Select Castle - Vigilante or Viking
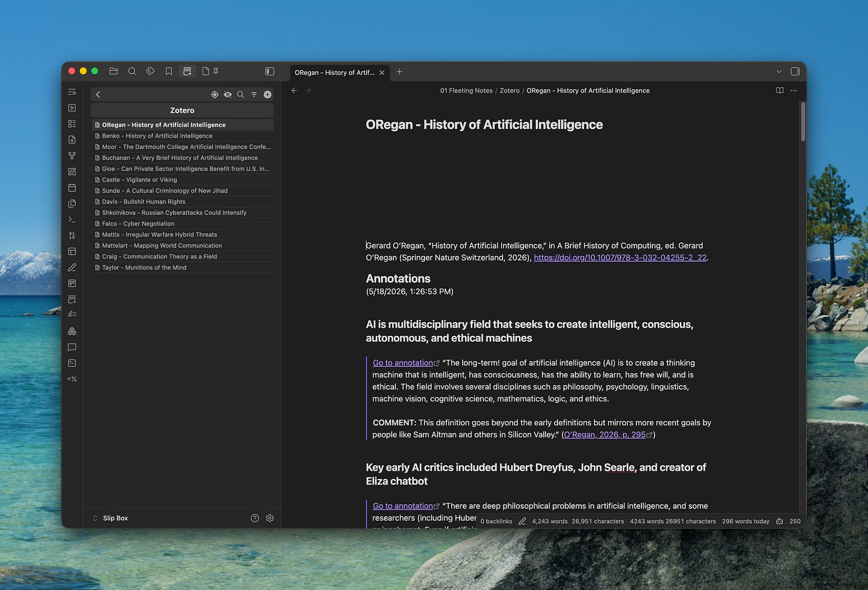Screen dimensions: 868x590 tap(182, 180)
